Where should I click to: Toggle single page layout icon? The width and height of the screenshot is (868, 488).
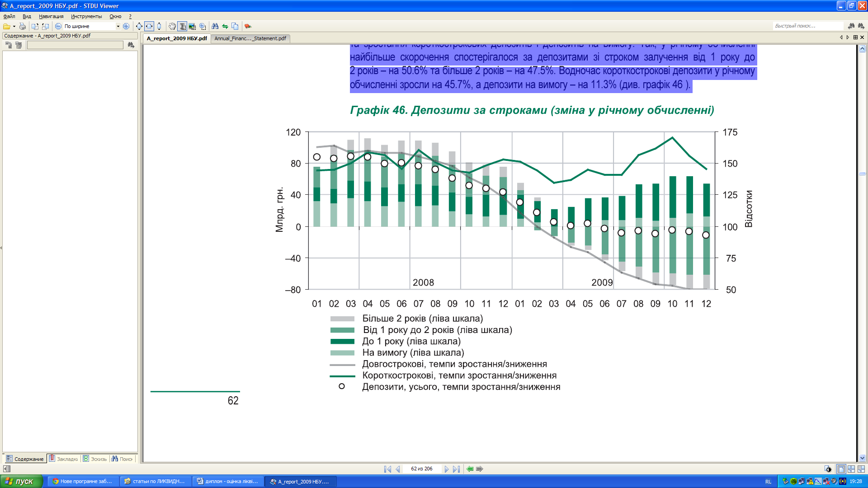[841, 469]
